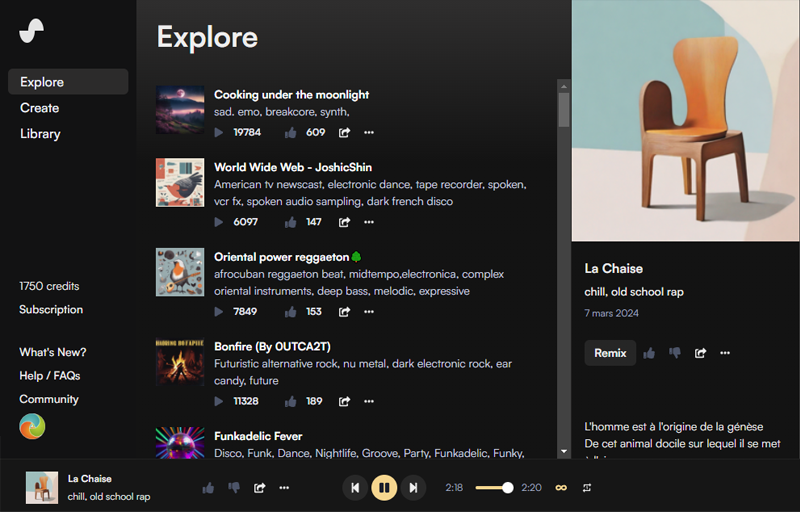Click the song list scroll up arrow
The width and height of the screenshot is (800, 512).
(564, 86)
